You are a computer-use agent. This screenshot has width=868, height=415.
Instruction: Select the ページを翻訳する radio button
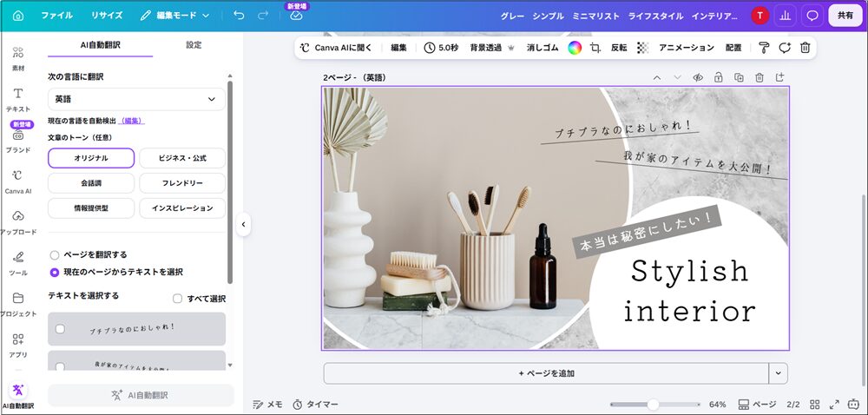54,255
